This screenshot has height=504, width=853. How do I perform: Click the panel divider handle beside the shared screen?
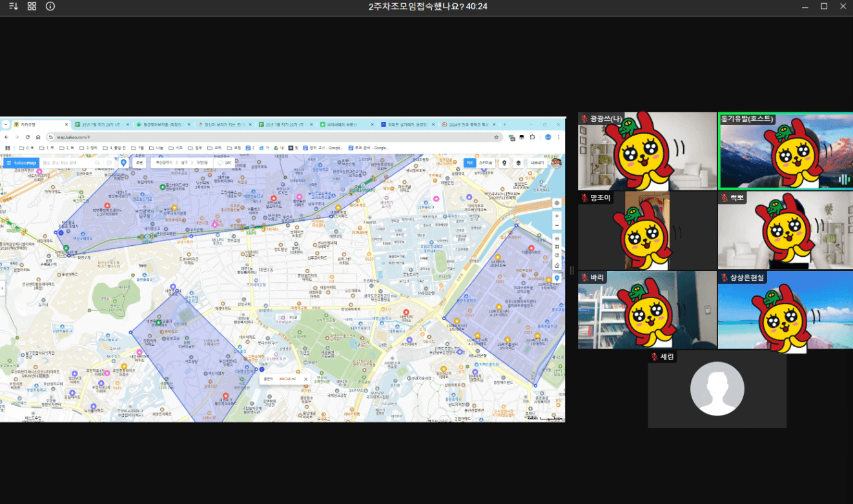pyautogui.click(x=571, y=270)
